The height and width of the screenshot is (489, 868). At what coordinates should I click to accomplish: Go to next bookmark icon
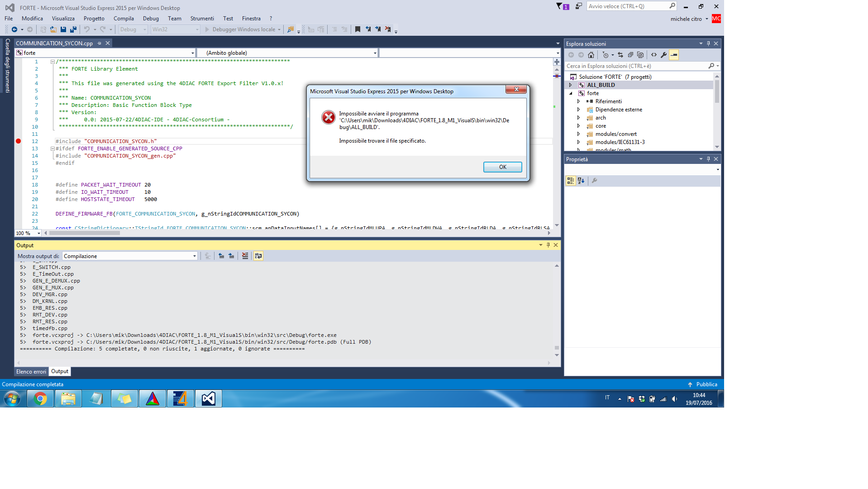(x=378, y=29)
